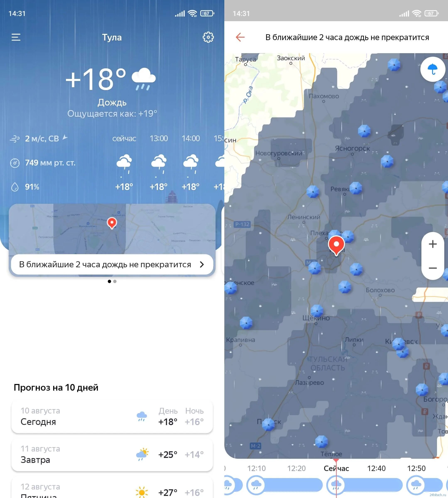Select the precipitation map thumbnail
448x498 pixels.
pyautogui.click(x=112, y=223)
